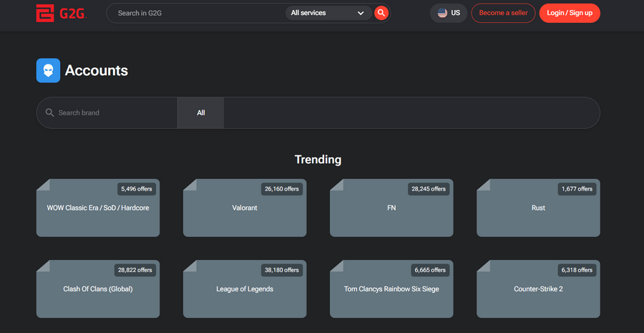
Task: Click the 6,665 offers badge
Action: point(430,270)
